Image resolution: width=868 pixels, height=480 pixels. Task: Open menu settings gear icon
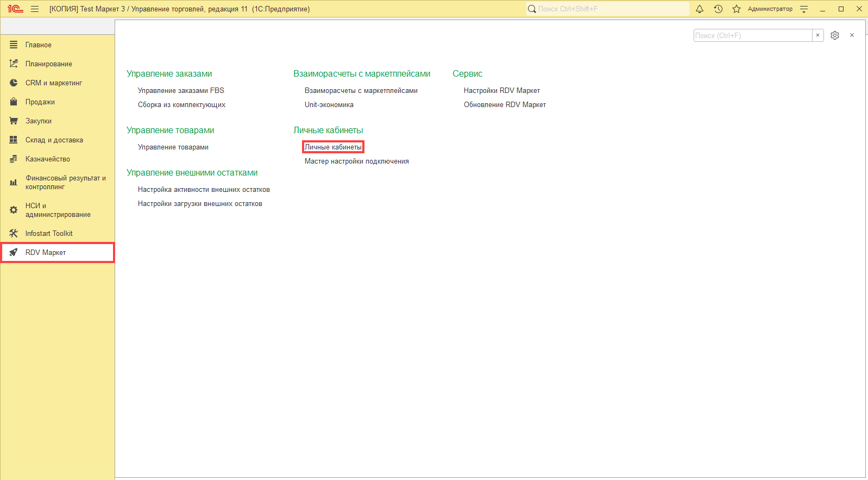pyautogui.click(x=835, y=35)
